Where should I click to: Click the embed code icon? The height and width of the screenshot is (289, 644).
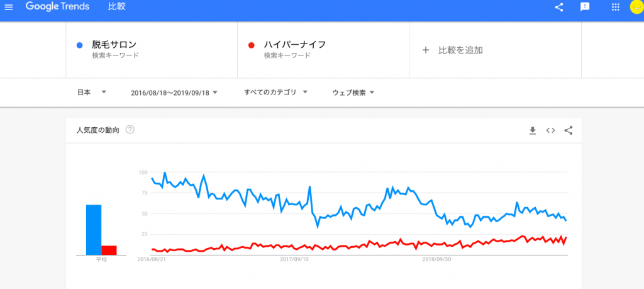[x=550, y=131]
